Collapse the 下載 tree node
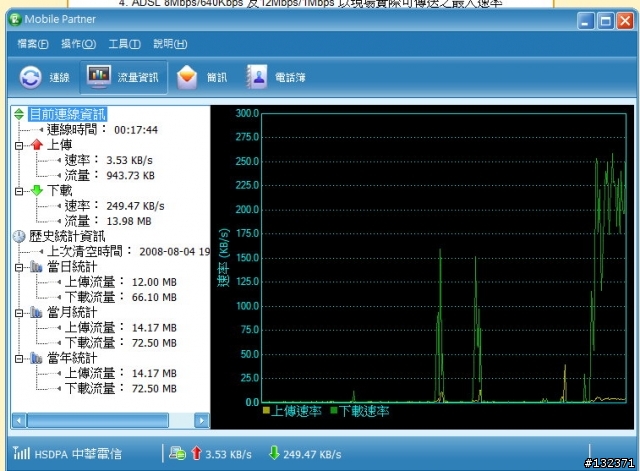The height and width of the screenshot is (471, 640). click(19, 191)
